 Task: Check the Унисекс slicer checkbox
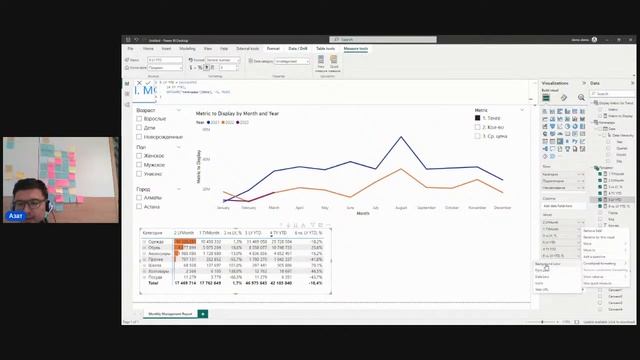pyautogui.click(x=139, y=173)
